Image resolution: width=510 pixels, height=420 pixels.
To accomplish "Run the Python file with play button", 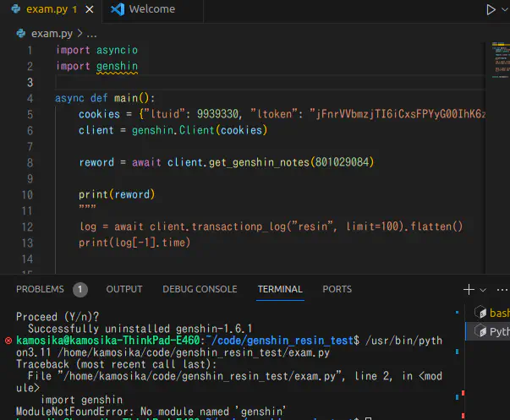I will [490, 9].
